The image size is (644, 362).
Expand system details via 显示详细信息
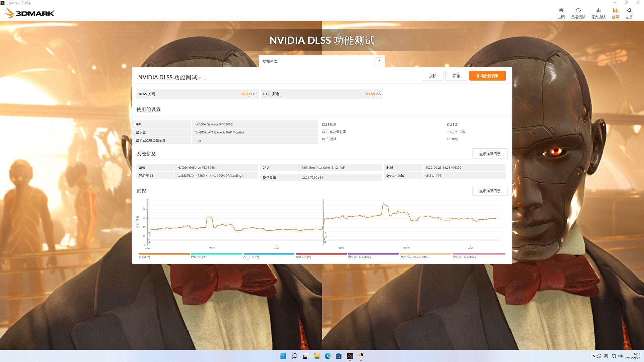[x=490, y=153]
